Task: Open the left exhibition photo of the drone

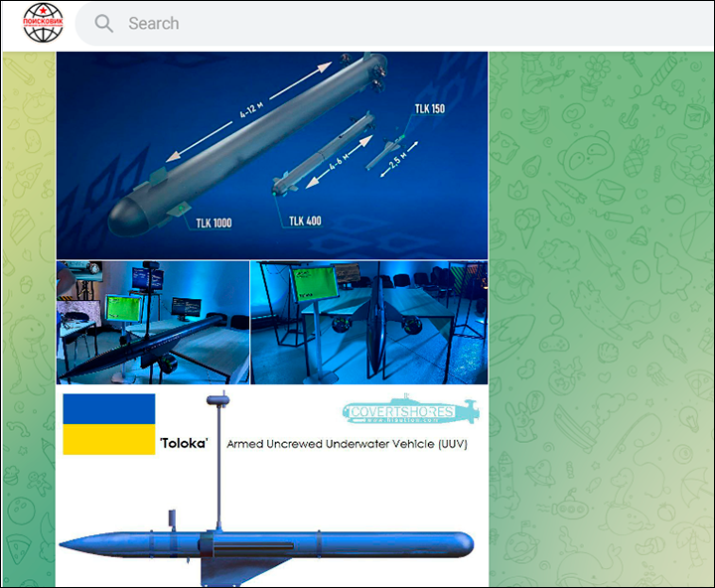Action: pyautogui.click(x=152, y=322)
